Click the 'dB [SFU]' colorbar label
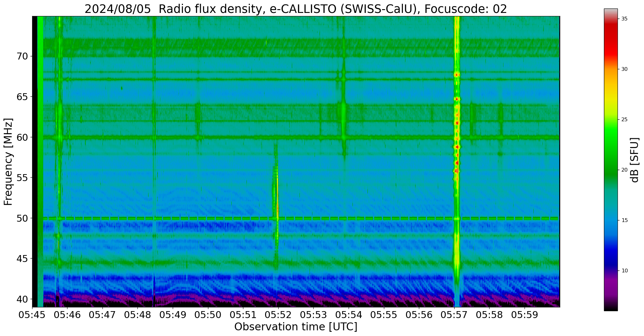644x336 pixels. click(635, 160)
